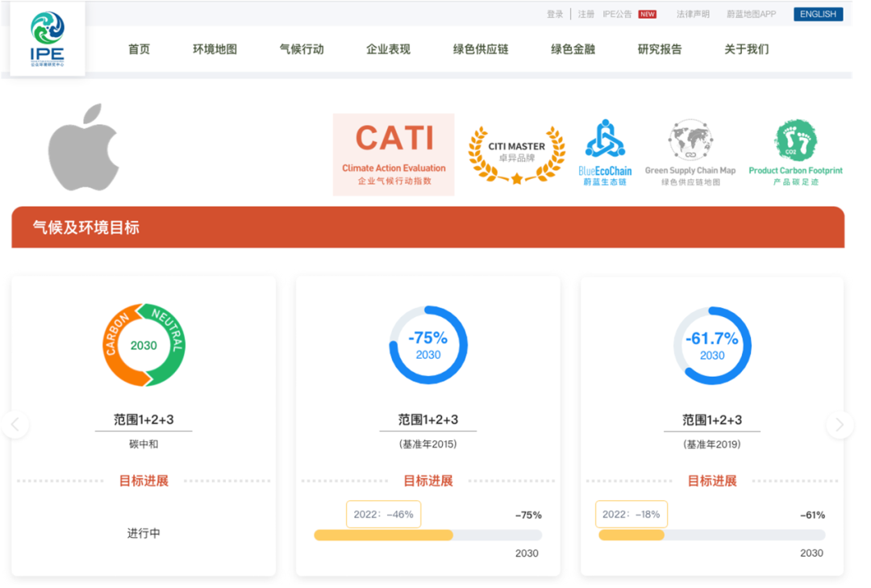Click the 进行中 status text

click(144, 533)
